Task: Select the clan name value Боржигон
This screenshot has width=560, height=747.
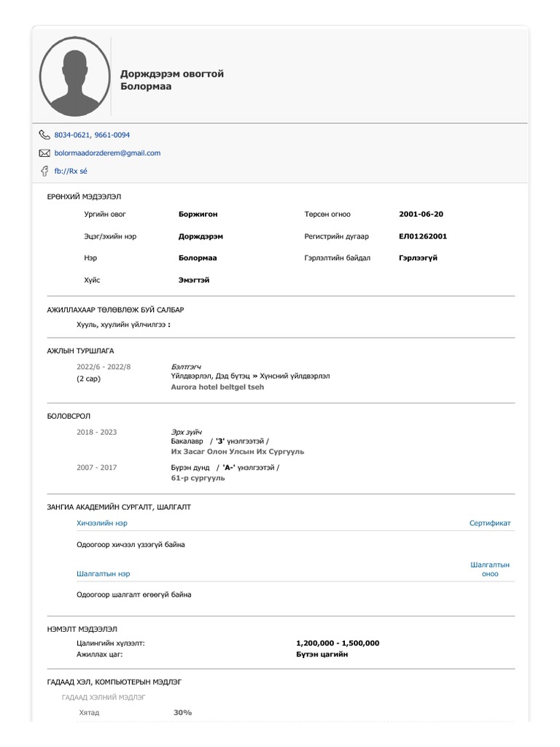Action: (x=198, y=214)
